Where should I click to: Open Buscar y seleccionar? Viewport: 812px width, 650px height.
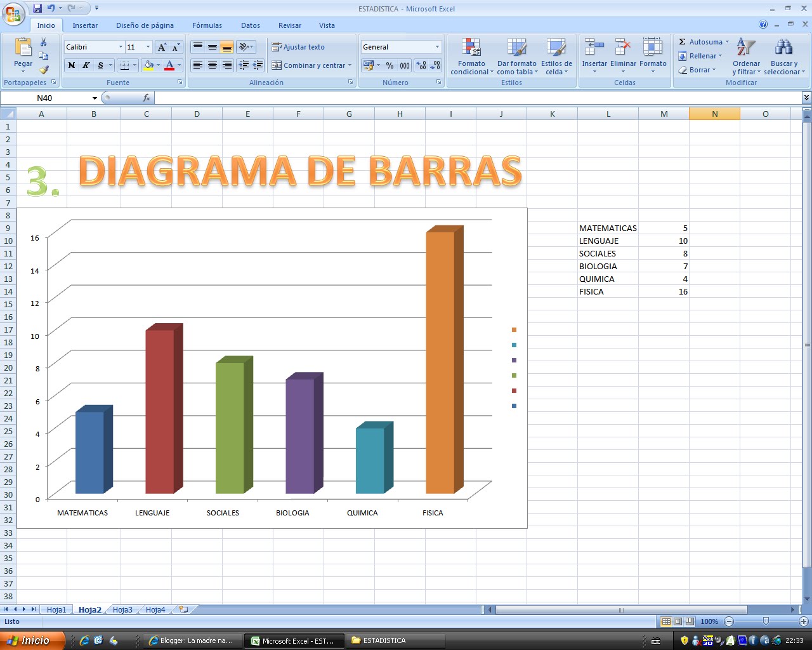[784, 56]
